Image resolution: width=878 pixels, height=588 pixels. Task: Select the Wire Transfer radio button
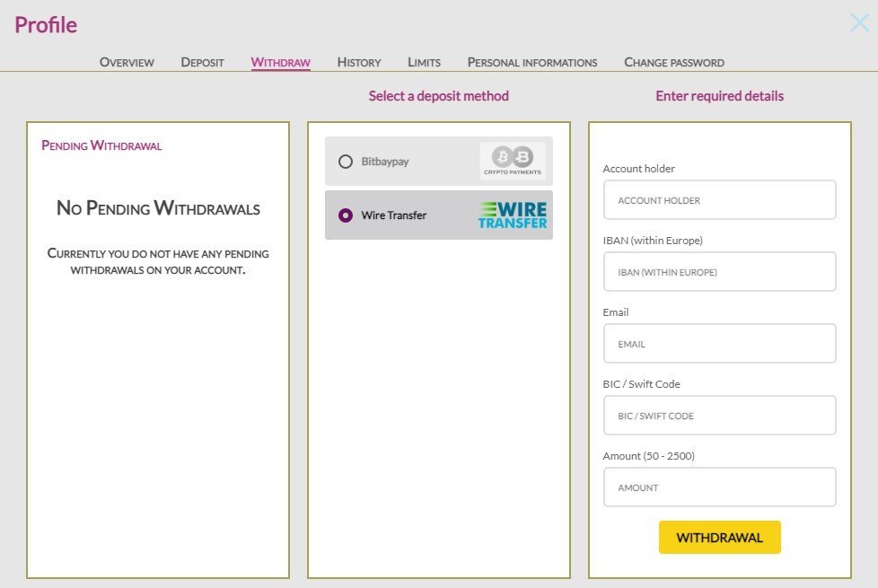346,215
